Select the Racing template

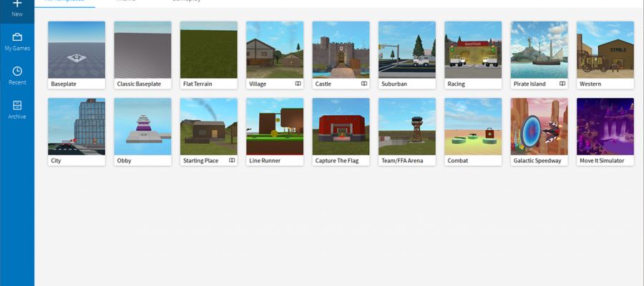click(x=473, y=55)
